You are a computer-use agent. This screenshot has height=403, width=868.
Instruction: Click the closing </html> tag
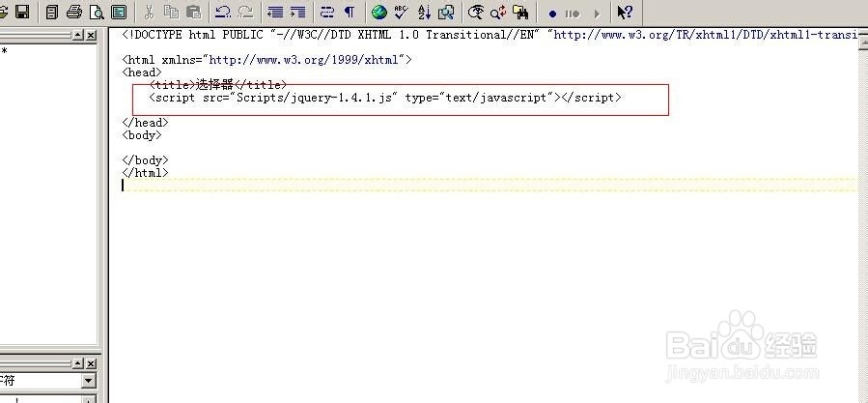point(145,173)
